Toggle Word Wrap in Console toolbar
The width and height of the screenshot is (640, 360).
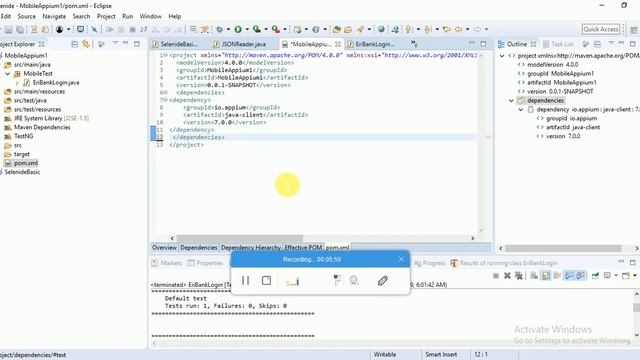tap(557, 276)
